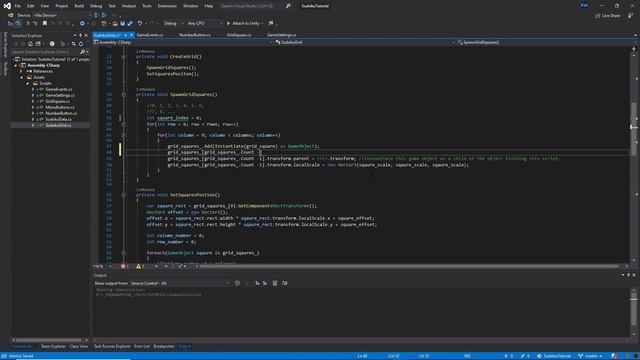
Task: Click the Save toolbar icon
Action: (122, 23)
